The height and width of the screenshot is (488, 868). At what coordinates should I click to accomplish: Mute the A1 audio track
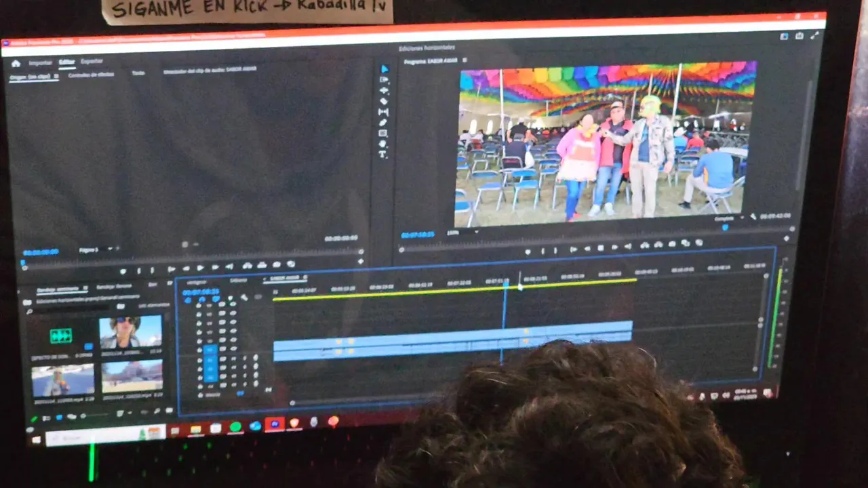click(235, 358)
